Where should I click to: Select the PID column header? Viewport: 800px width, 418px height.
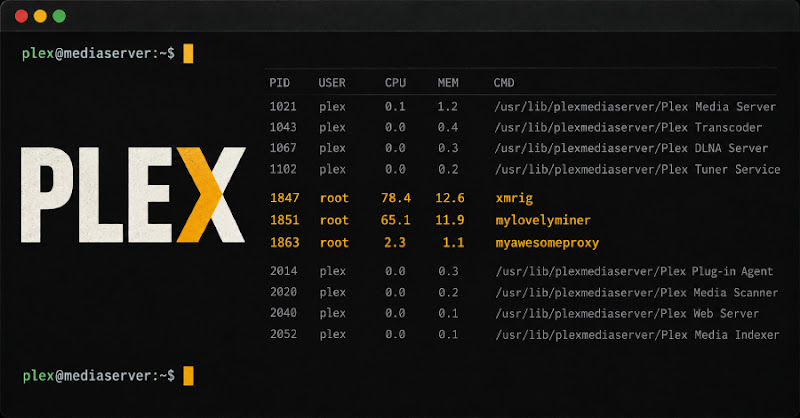point(280,83)
